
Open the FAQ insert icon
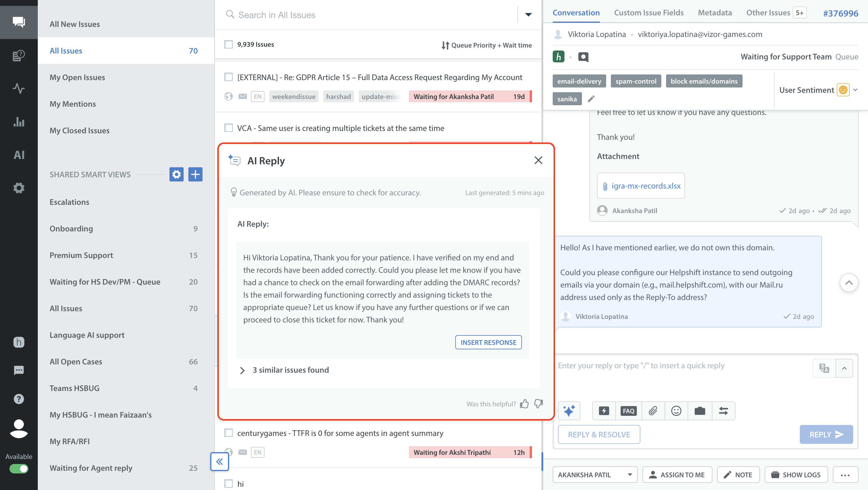tap(629, 411)
